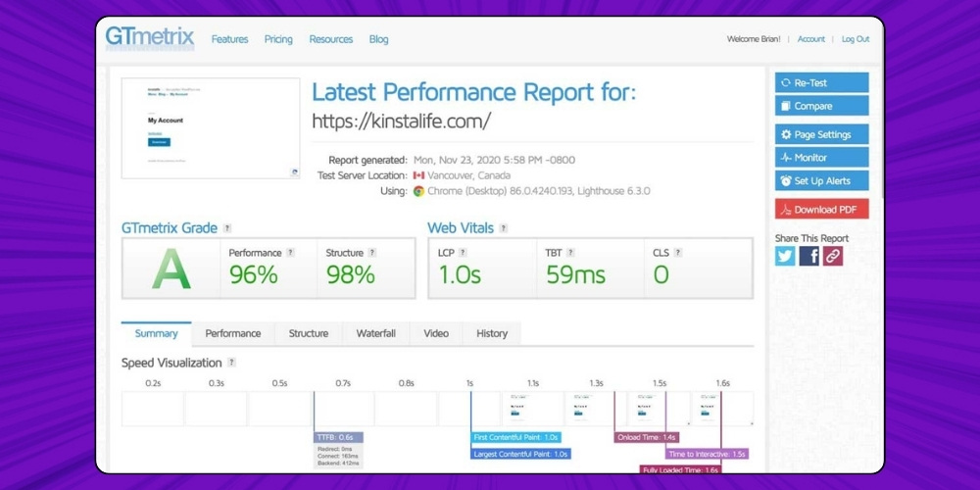
Task: Click the Download PDF button
Action: (821, 209)
